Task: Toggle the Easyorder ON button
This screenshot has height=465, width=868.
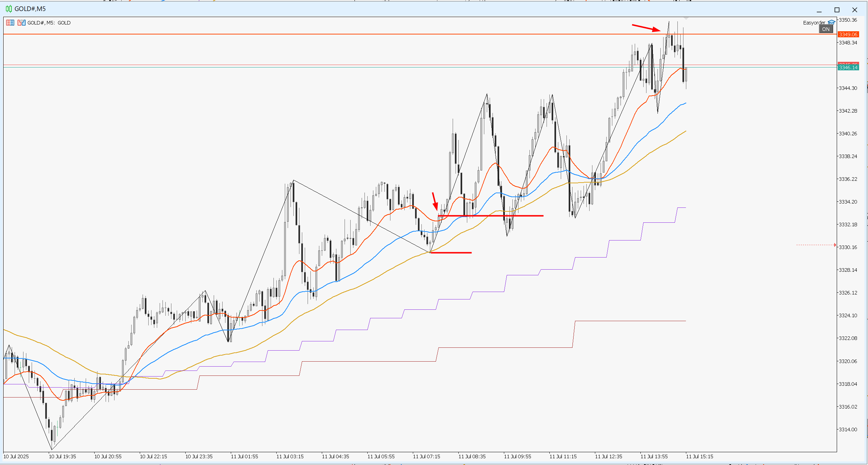Action: point(826,29)
